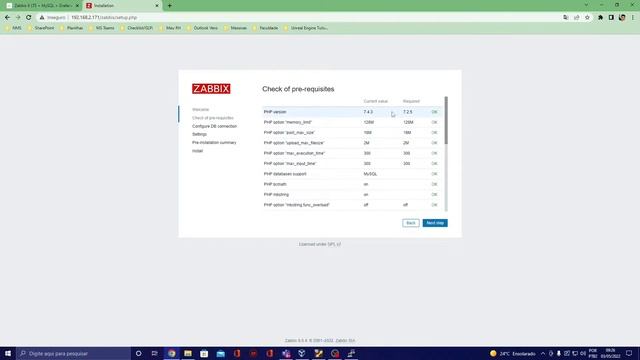This screenshot has height=360, width=640.
Task: Click Configure DB connection sidebar step
Action: click(214, 126)
